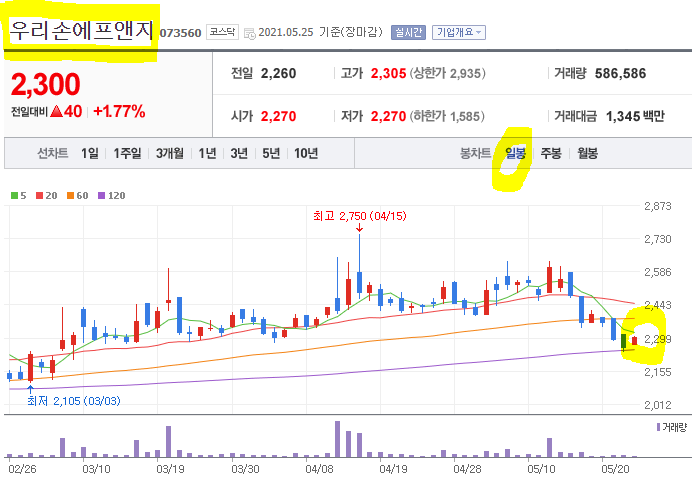Switch to the 일봉 daily candle chart
692x482 pixels.
click(x=515, y=153)
